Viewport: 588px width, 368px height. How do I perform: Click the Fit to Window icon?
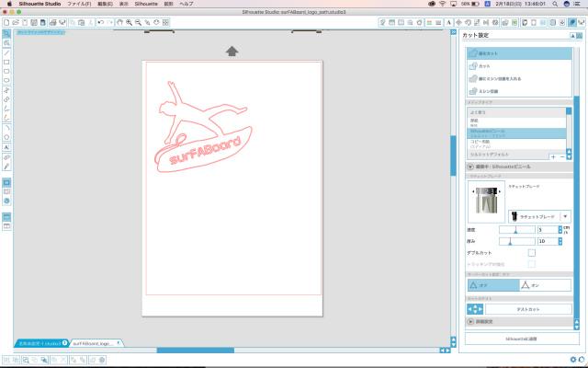[165, 22]
